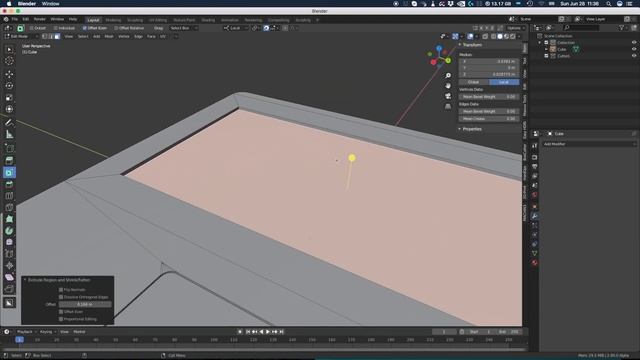Viewport: 640px width, 360px height.
Task: Check Flip Normals in operator panel
Action: [x=61, y=290]
